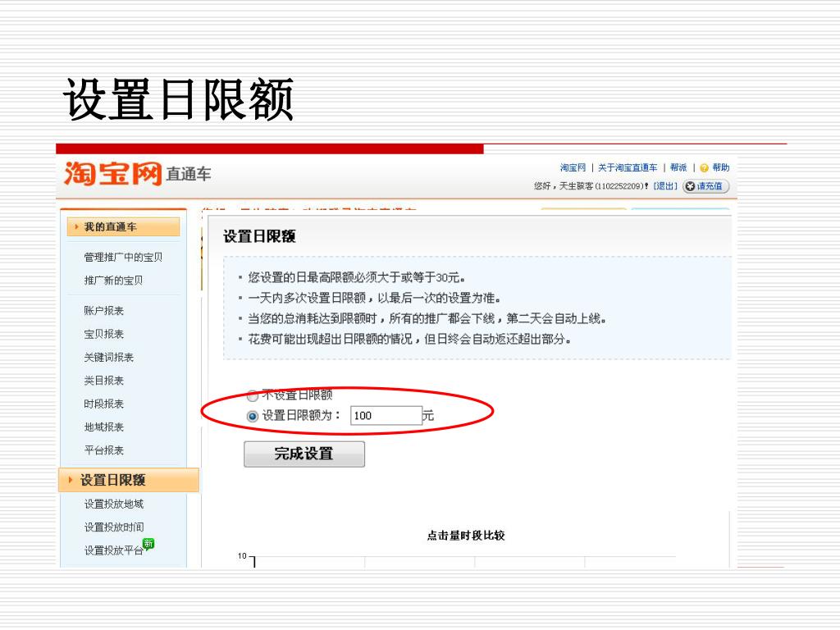This screenshot has height=630, width=840.
Task: Open the 平台报表 report
Action: pos(103,450)
